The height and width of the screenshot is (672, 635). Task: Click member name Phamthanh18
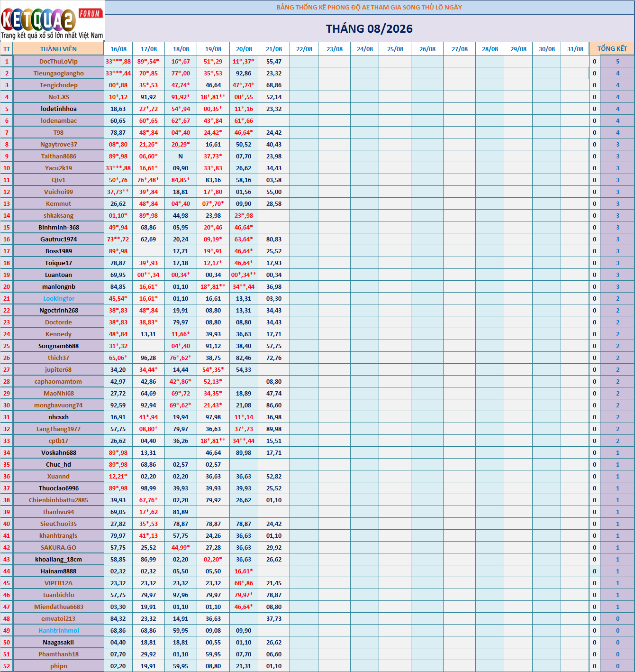click(58, 654)
